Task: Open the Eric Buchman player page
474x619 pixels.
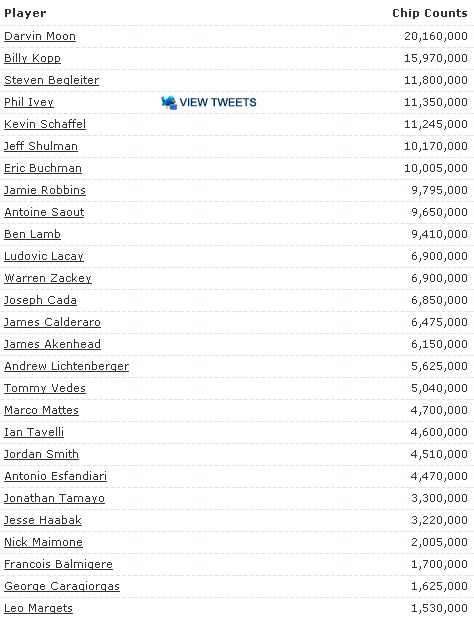Action: (43, 168)
